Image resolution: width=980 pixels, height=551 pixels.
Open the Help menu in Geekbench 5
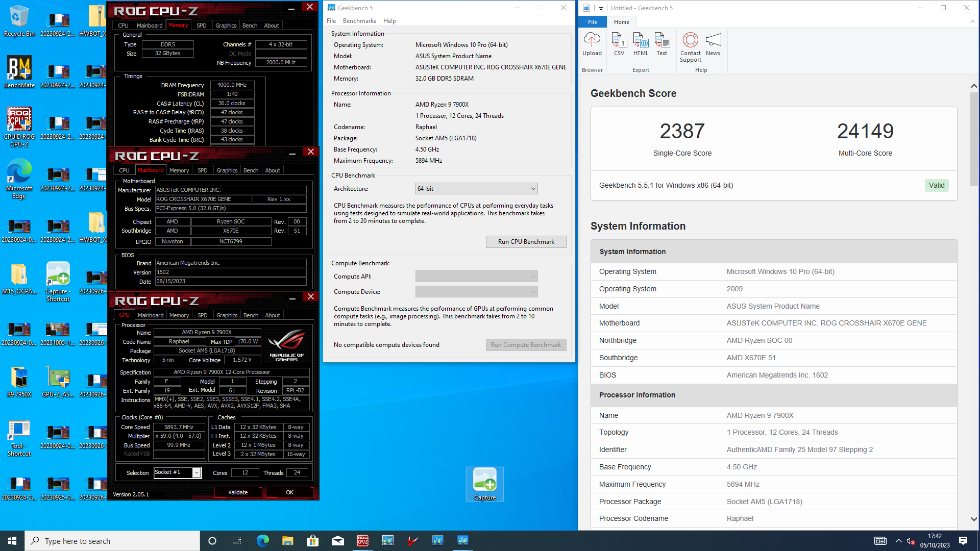click(x=389, y=21)
